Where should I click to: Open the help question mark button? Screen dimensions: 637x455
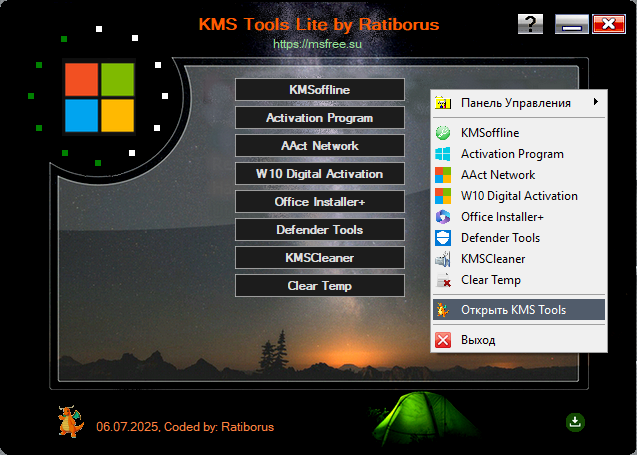pyautogui.click(x=530, y=24)
